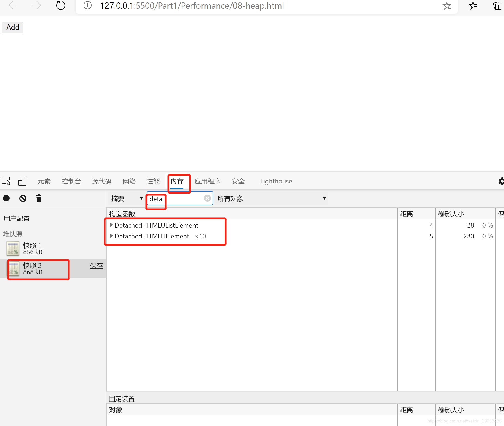The width and height of the screenshot is (504, 426).
Task: Click the 用户配置 heading
Action: [16, 218]
